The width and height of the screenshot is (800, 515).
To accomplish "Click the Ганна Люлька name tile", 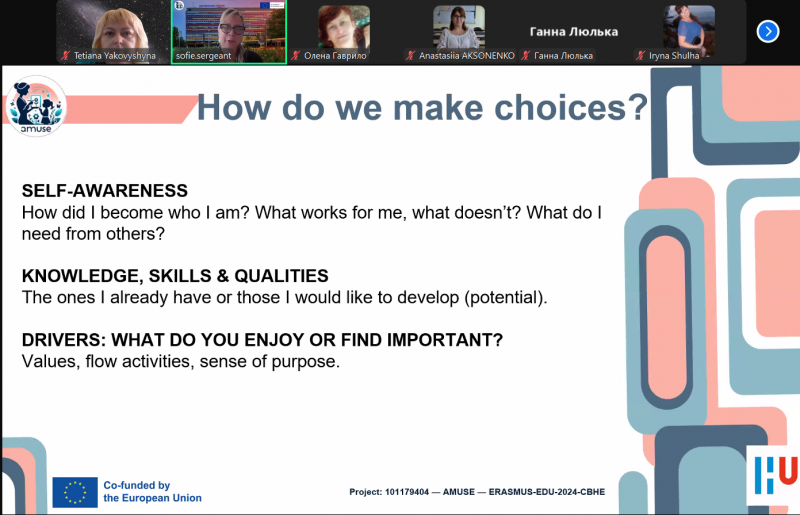I will click(x=574, y=31).
